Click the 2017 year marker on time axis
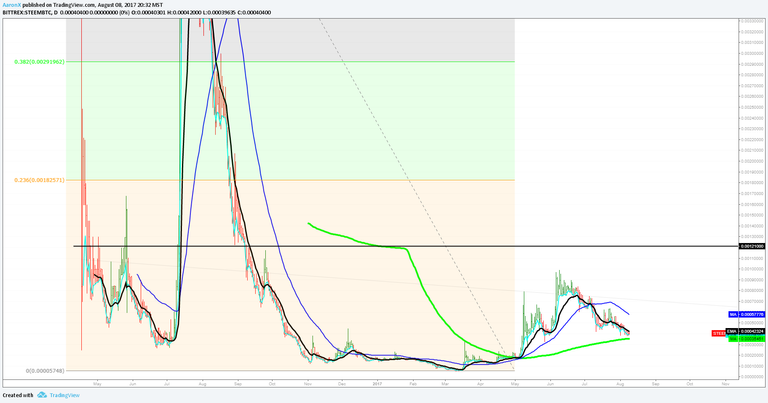The width and height of the screenshot is (768, 403). click(x=377, y=384)
